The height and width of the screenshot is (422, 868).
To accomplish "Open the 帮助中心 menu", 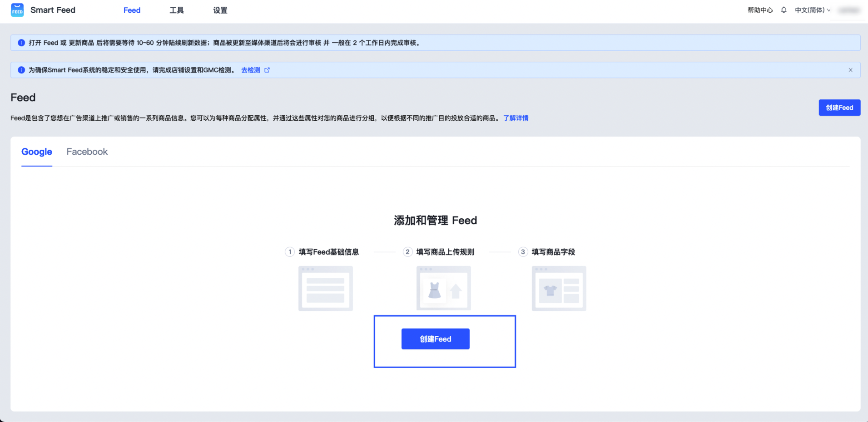I will pos(759,10).
